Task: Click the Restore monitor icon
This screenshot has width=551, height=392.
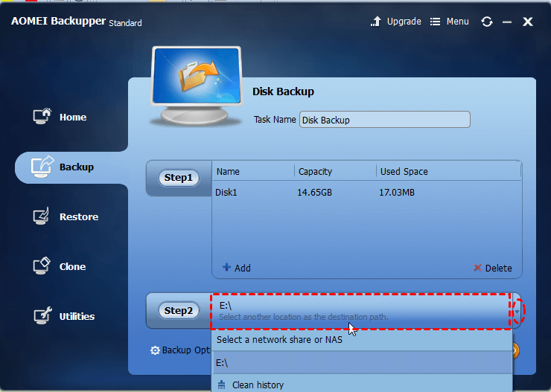Action: (x=42, y=216)
